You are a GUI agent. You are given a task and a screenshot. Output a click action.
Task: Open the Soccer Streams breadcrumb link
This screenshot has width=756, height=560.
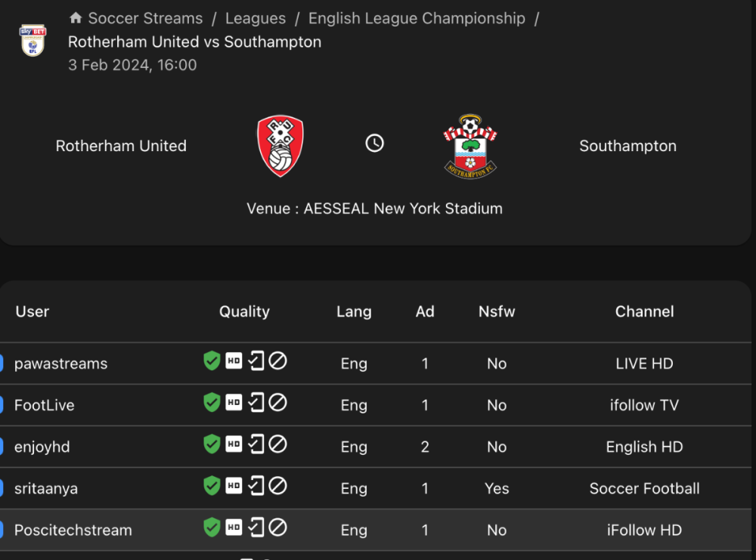pyautogui.click(x=145, y=18)
